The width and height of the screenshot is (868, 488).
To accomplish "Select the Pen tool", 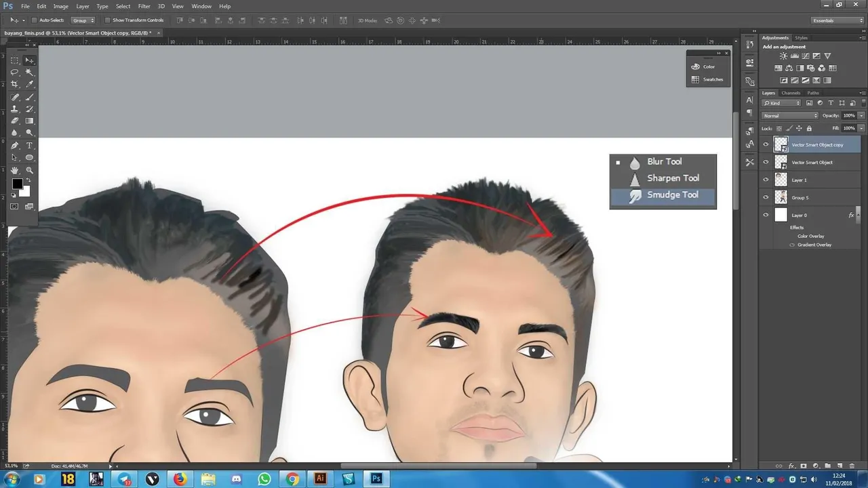I will click(15, 146).
